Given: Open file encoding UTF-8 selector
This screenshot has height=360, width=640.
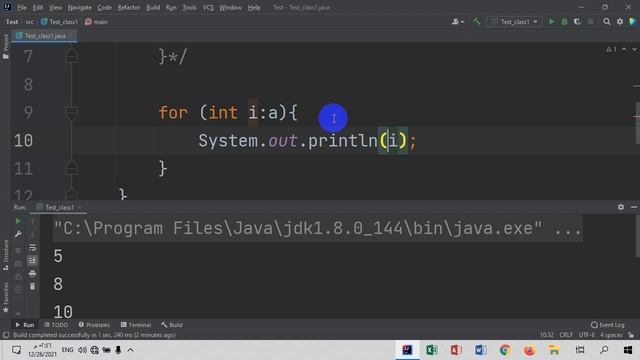Looking at the screenshot, I should click(587, 335).
